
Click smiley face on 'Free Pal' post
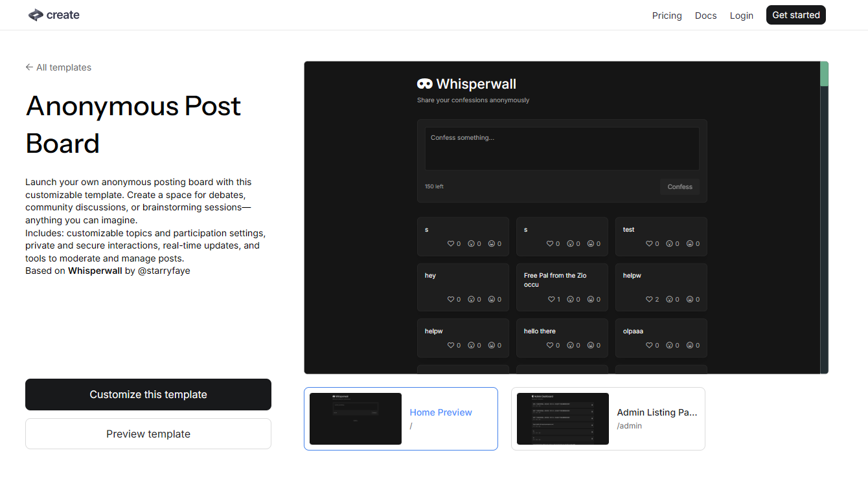tap(591, 300)
